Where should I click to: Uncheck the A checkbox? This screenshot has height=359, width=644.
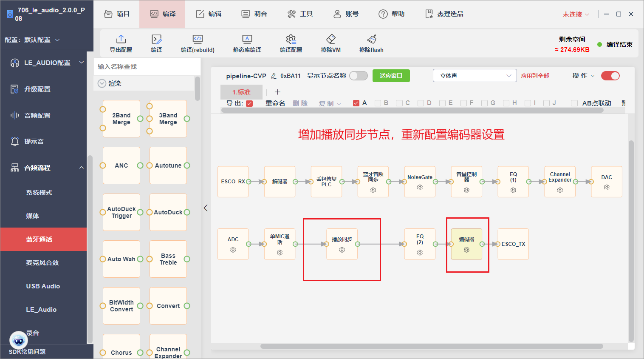click(x=356, y=103)
